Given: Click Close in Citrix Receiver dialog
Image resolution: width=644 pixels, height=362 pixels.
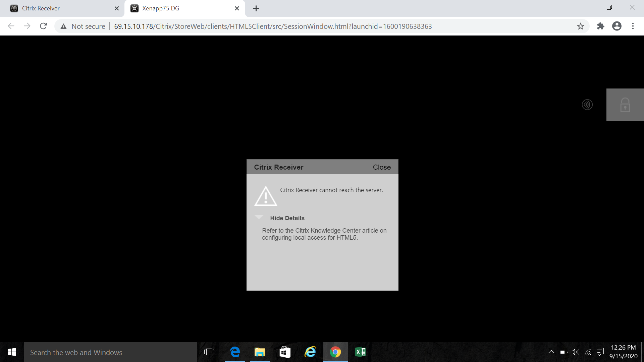Looking at the screenshot, I should [382, 167].
